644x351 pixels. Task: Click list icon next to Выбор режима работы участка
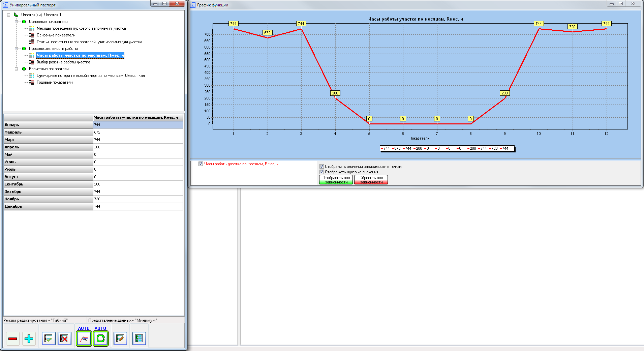pyautogui.click(x=32, y=62)
